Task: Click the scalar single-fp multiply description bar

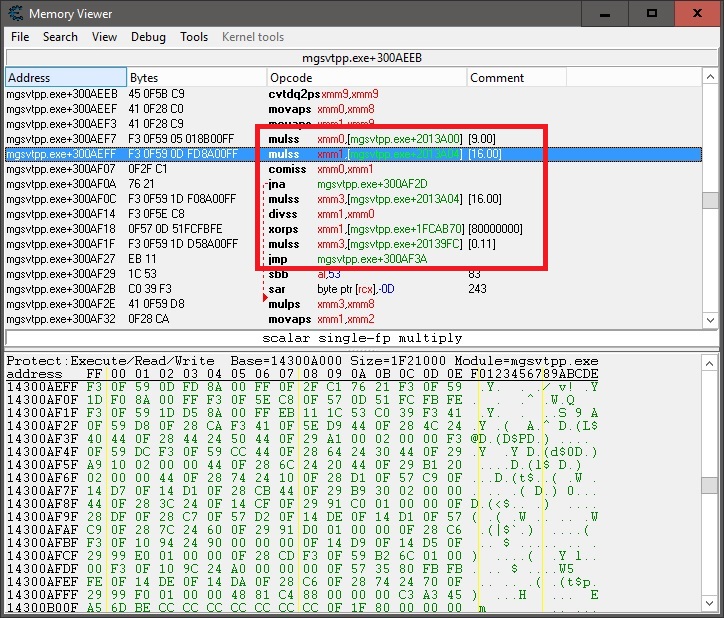Action: [x=362, y=338]
